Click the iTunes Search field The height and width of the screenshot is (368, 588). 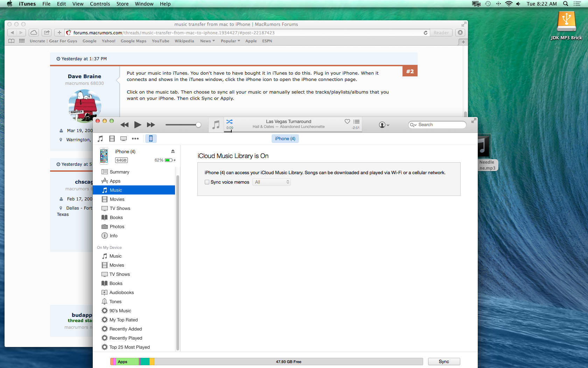click(437, 125)
